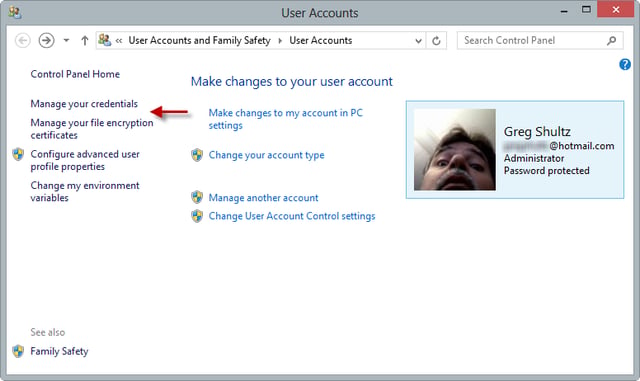Expand breadcrumb arrow after Family Safety
This screenshot has height=381, width=640.
click(x=280, y=40)
